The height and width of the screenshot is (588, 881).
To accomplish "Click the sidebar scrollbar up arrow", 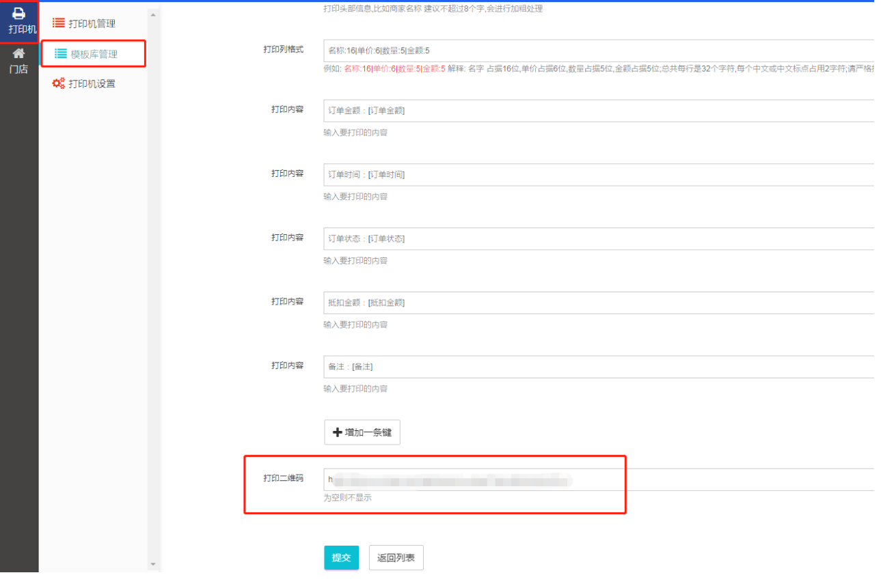I will [153, 14].
